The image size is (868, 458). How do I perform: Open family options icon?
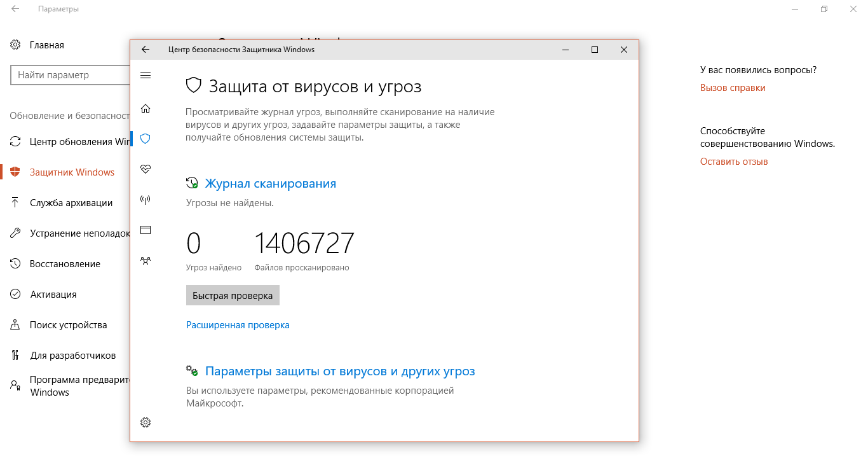[146, 260]
